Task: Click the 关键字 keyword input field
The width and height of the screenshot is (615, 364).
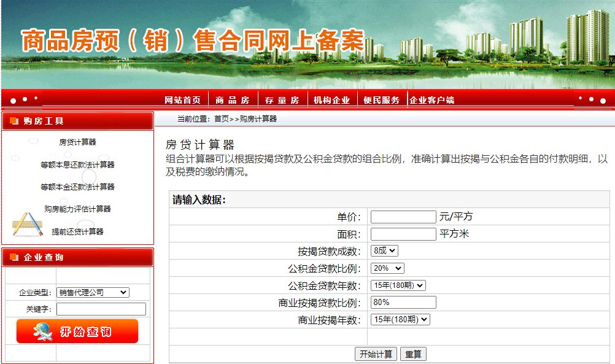Action: [x=101, y=309]
